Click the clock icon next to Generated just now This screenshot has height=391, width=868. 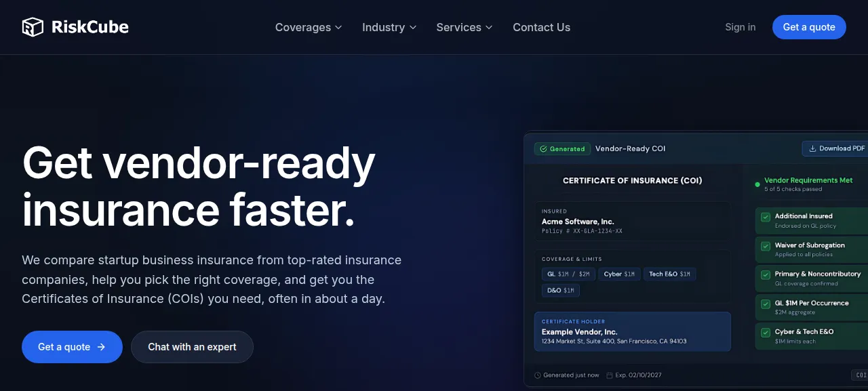pyautogui.click(x=538, y=375)
